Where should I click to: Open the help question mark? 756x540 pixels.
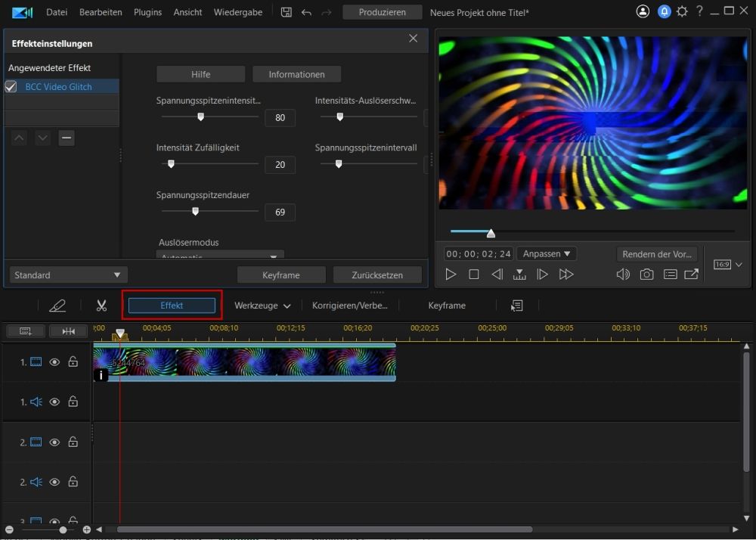(699, 11)
